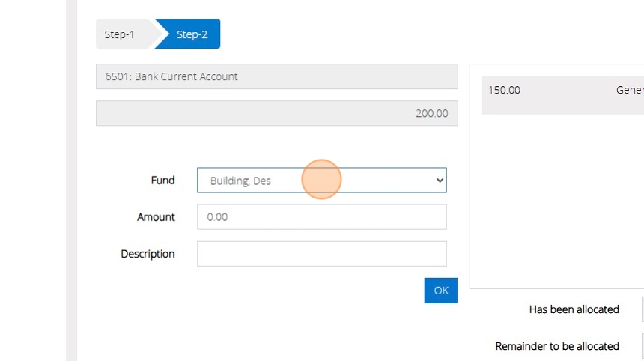644x361 pixels.
Task: Click the Has been allocated value box
Action: pyautogui.click(x=642, y=309)
